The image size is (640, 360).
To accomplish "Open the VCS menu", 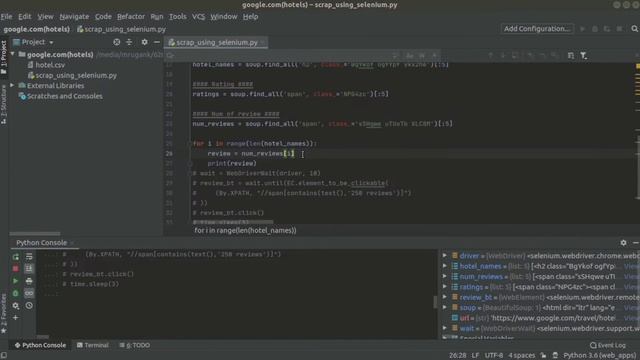I will (198, 17).
